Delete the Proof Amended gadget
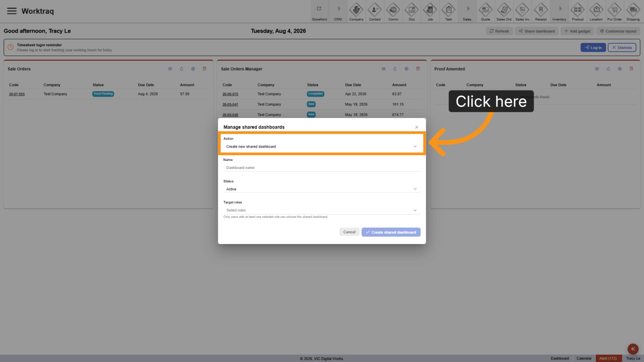 tap(631, 69)
